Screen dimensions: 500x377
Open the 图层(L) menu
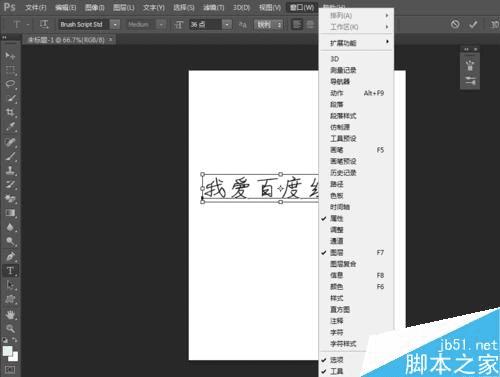pos(124,7)
